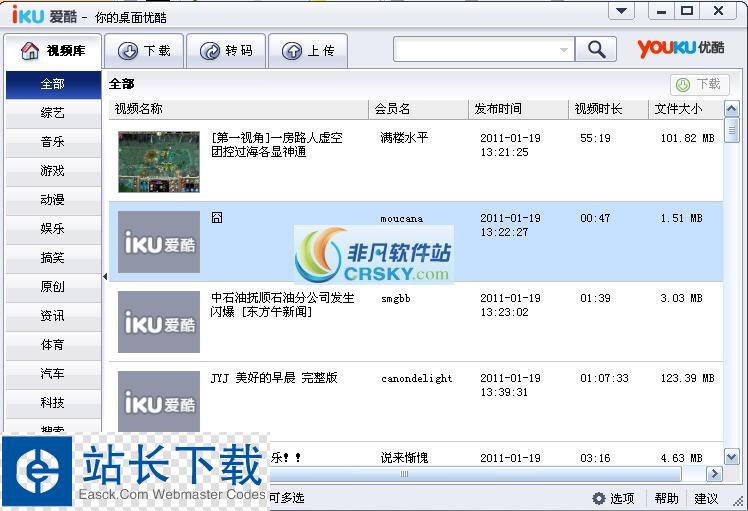
Task: Open the 下载 download tab
Action: point(145,51)
